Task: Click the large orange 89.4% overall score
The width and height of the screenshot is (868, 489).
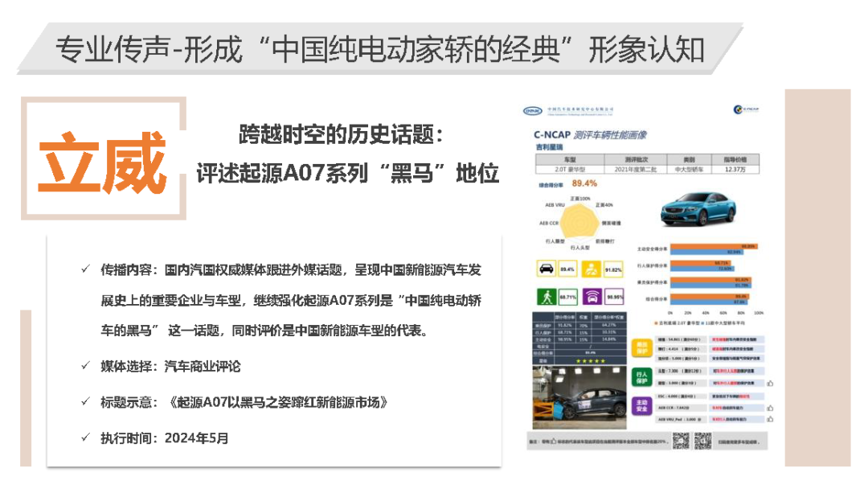Action: point(584,183)
